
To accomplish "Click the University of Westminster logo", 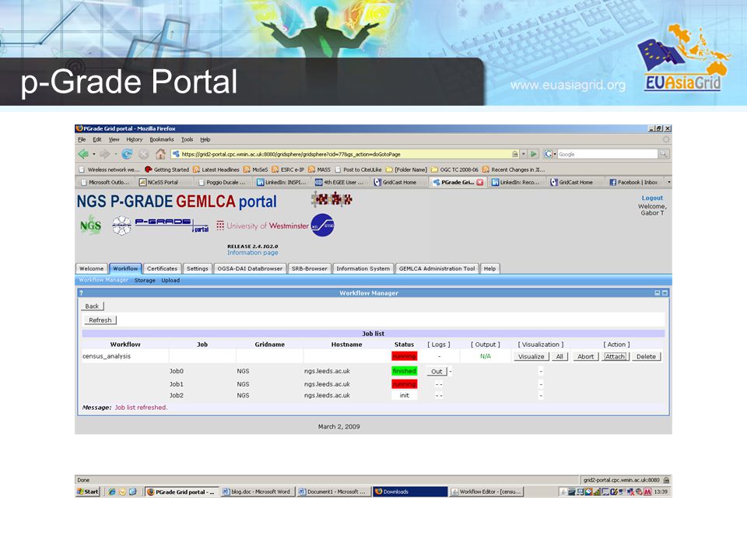I will pos(262,226).
